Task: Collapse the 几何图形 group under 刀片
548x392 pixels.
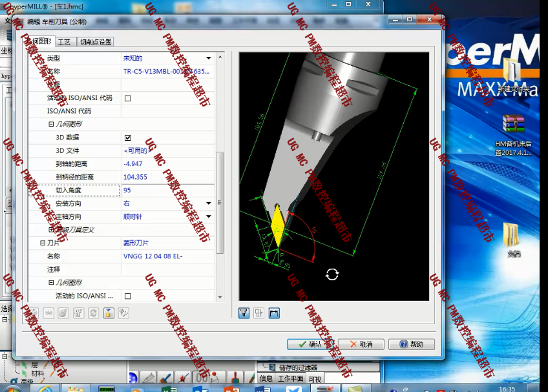Action: tap(51, 282)
